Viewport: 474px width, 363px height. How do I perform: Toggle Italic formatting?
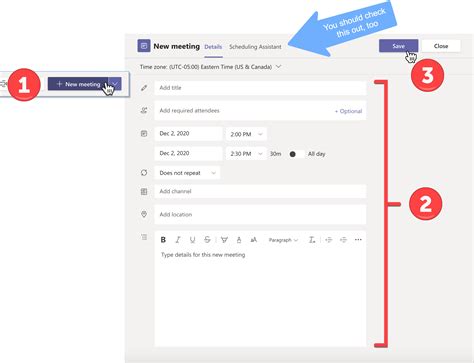point(178,240)
